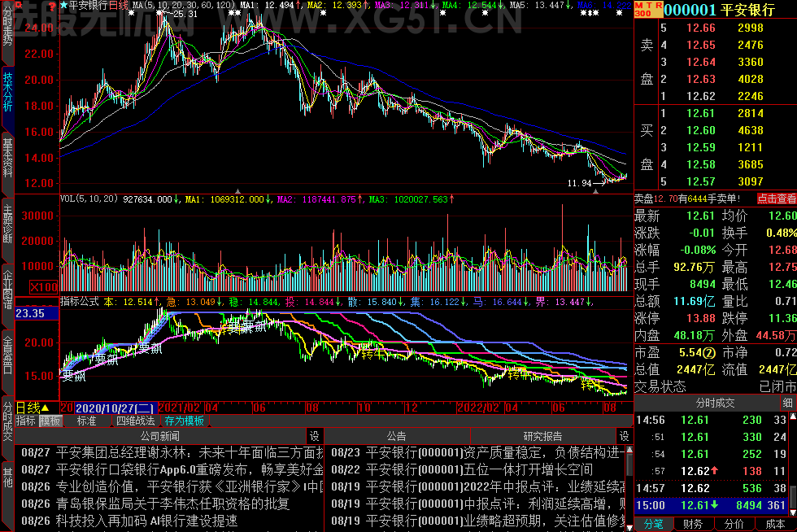Click scroll-up arrow of 分时成交 list
The height and width of the screenshot is (532, 797).
[793, 416]
